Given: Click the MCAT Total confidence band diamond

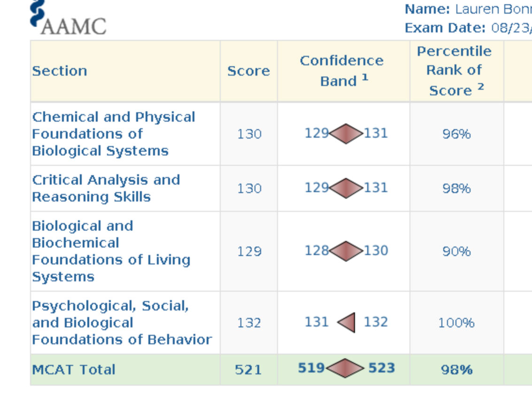Looking at the screenshot, I should 346,368.
